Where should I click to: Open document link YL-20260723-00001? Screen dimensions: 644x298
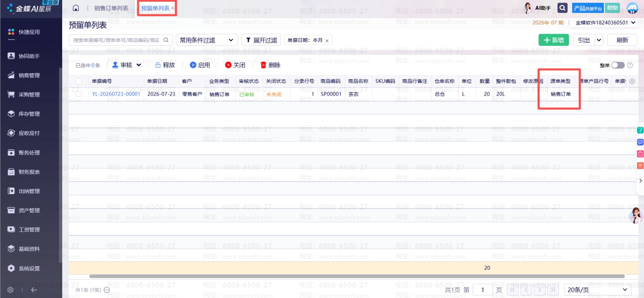[116, 94]
